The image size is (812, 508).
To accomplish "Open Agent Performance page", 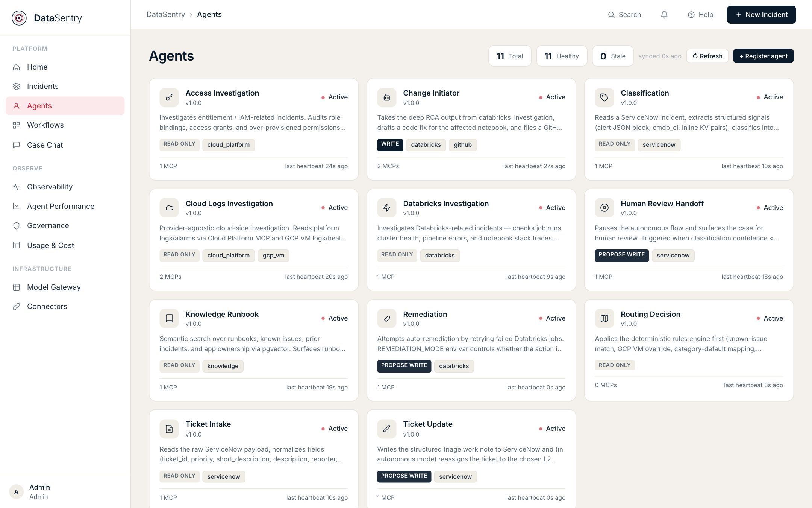I will click(65, 206).
